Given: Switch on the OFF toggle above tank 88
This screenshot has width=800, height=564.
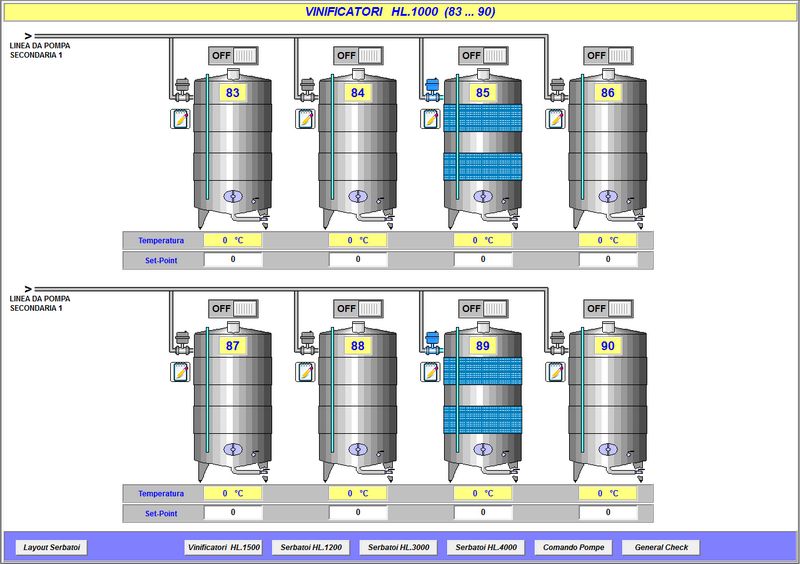Looking at the screenshot, I should [x=358, y=308].
